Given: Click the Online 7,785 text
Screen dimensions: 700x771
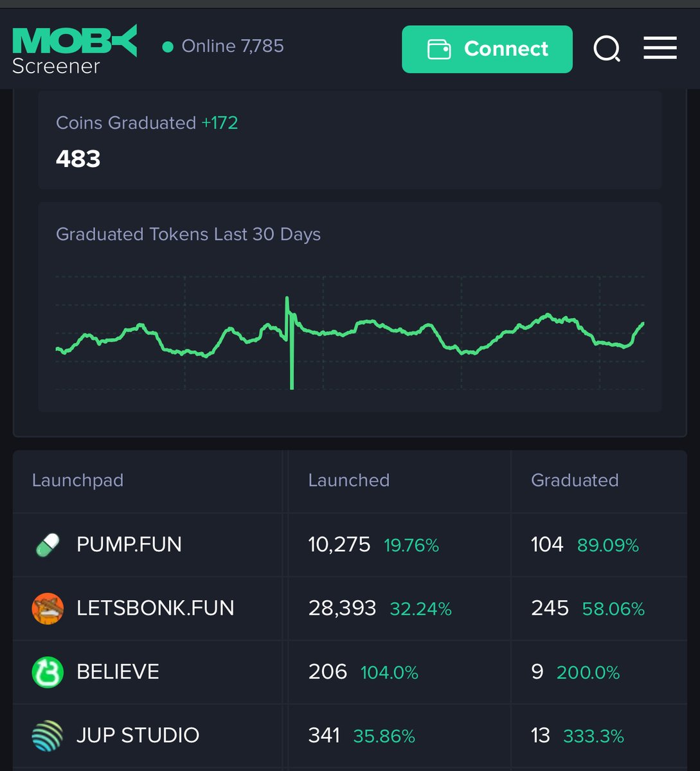Looking at the screenshot, I should tap(233, 46).
